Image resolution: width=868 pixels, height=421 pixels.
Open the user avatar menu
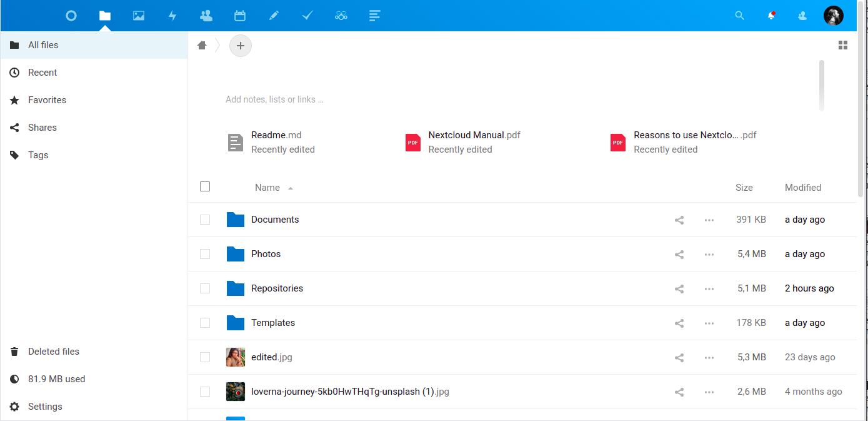click(834, 16)
